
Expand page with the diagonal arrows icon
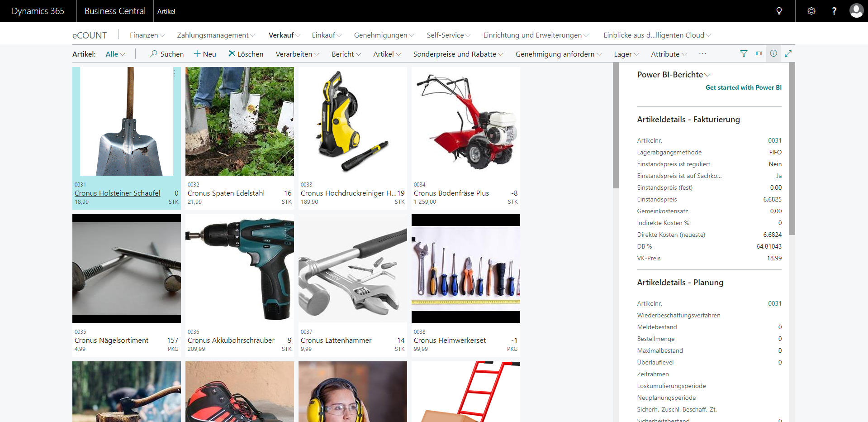pyautogui.click(x=788, y=53)
